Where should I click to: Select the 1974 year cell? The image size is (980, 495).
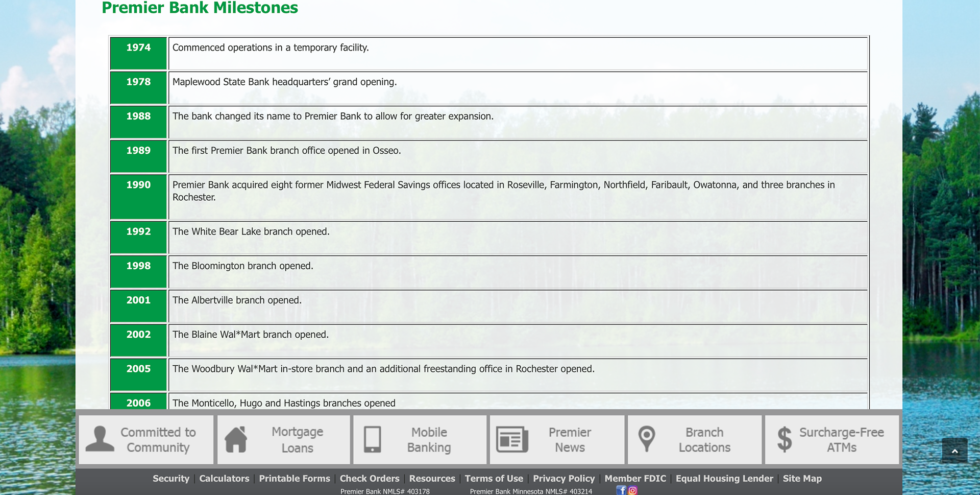[x=138, y=53]
